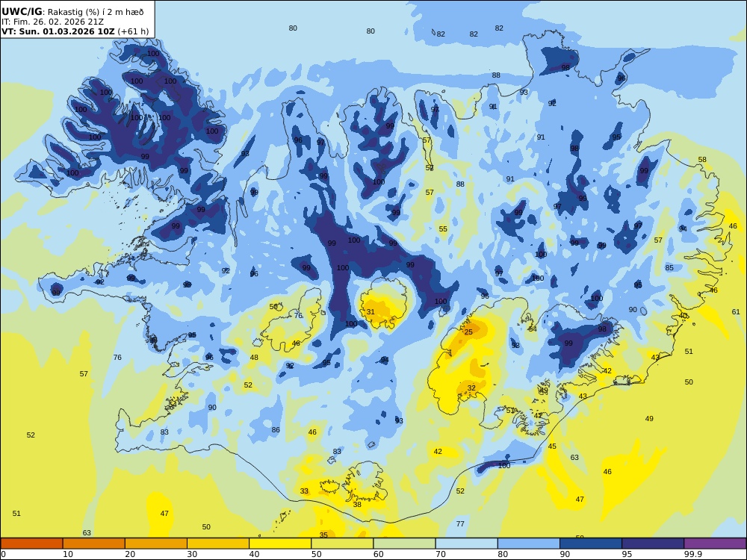747x560 pixels.
Task: Pick the 95–99.9 navy legend swatch
Action: (653, 544)
